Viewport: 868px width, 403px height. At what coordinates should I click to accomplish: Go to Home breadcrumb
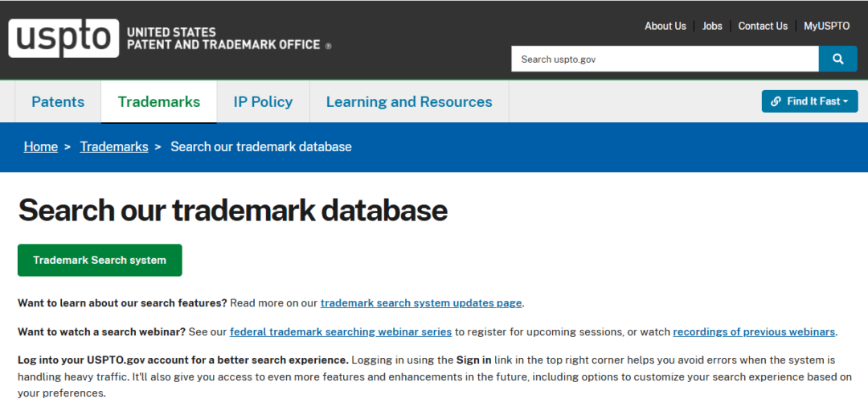[40, 147]
